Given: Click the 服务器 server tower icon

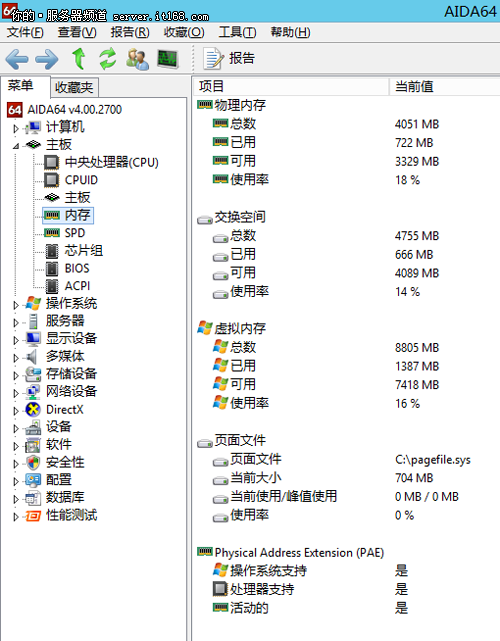Looking at the screenshot, I should coord(33,321).
